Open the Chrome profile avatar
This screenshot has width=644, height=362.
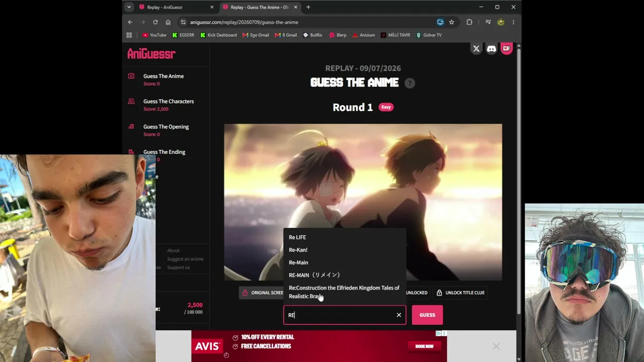pyautogui.click(x=501, y=22)
